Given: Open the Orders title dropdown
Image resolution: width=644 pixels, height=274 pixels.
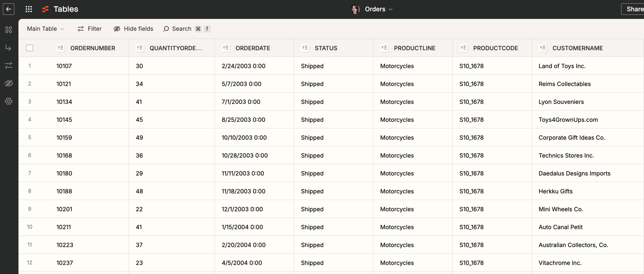Looking at the screenshot, I should [x=379, y=9].
